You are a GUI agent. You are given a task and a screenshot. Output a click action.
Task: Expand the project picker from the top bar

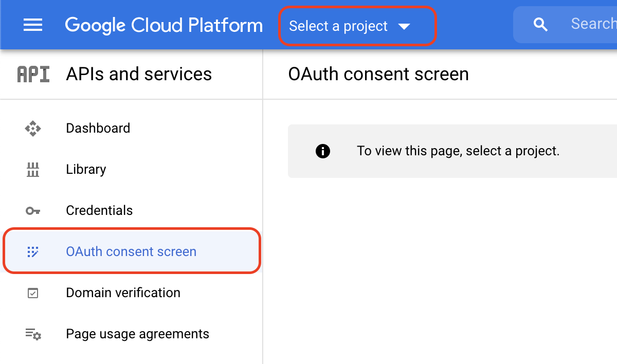[x=357, y=25]
